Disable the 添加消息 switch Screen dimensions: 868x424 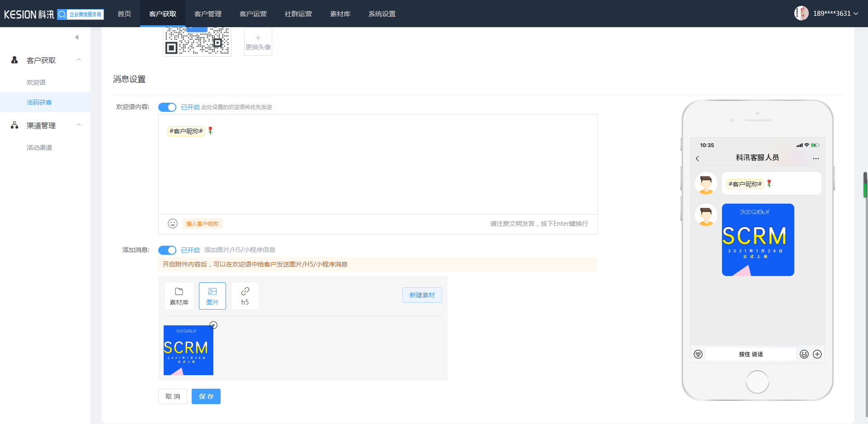point(167,250)
